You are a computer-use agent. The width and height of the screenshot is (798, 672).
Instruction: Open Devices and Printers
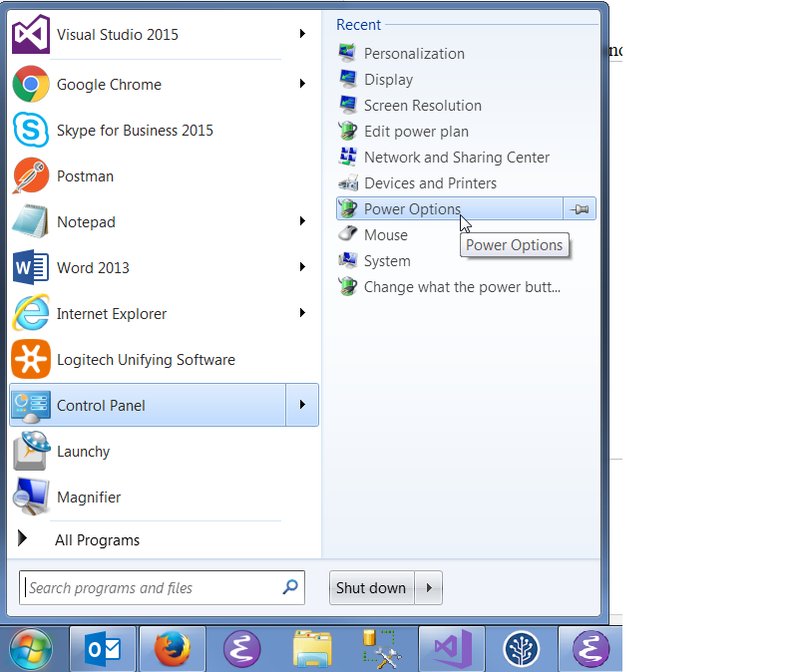[x=430, y=182]
